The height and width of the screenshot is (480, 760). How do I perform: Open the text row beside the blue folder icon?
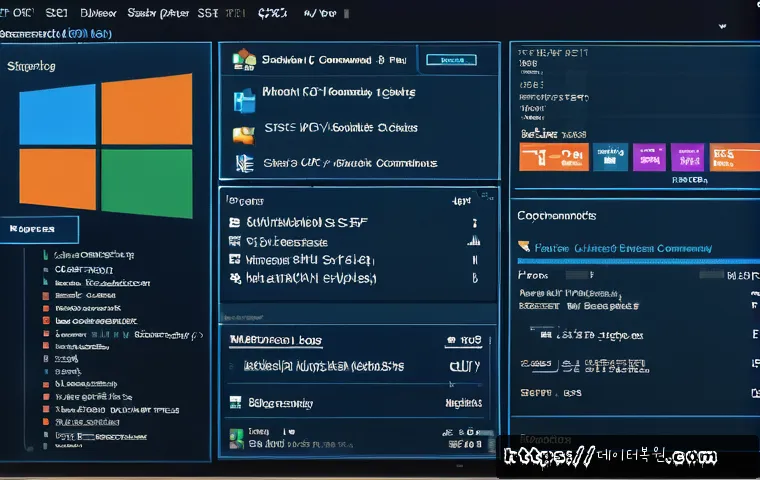(x=339, y=92)
